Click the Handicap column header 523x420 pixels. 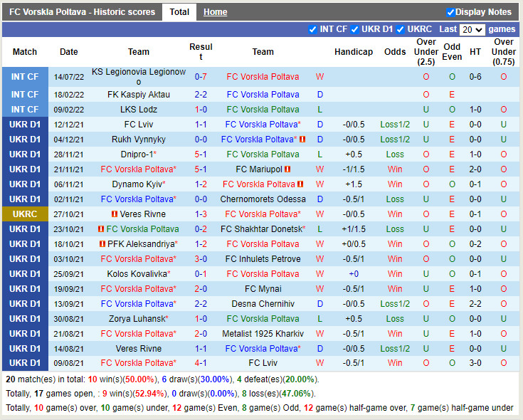(x=354, y=52)
